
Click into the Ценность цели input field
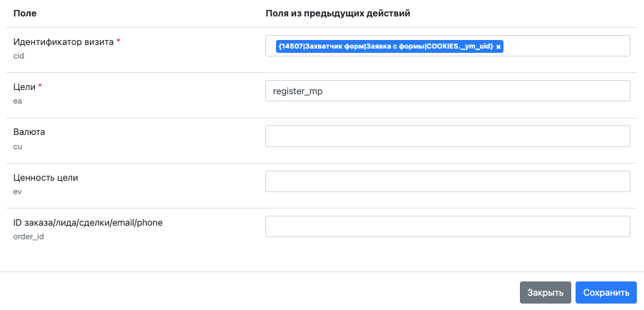coord(448,181)
